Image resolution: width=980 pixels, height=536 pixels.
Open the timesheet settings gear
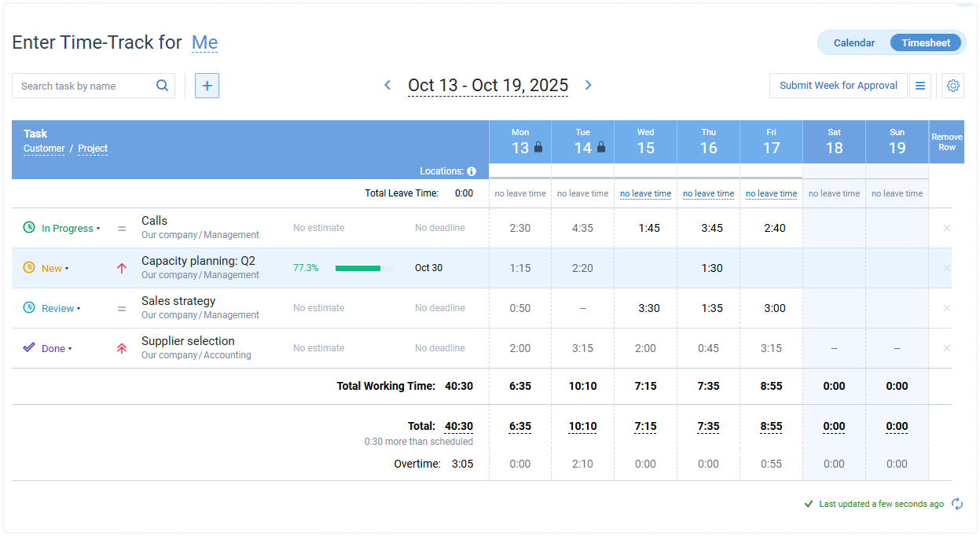[x=952, y=85]
